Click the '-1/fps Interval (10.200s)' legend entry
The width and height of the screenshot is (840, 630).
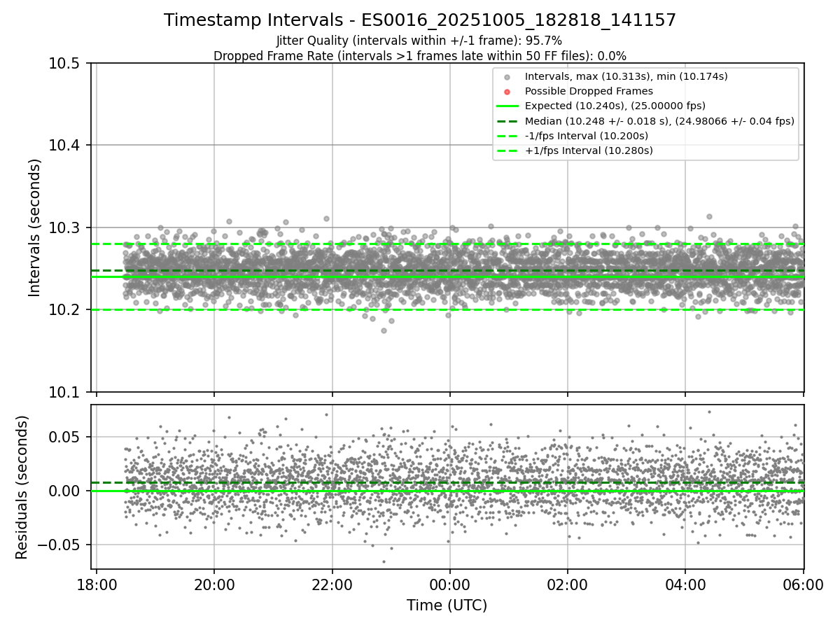pyautogui.click(x=587, y=136)
